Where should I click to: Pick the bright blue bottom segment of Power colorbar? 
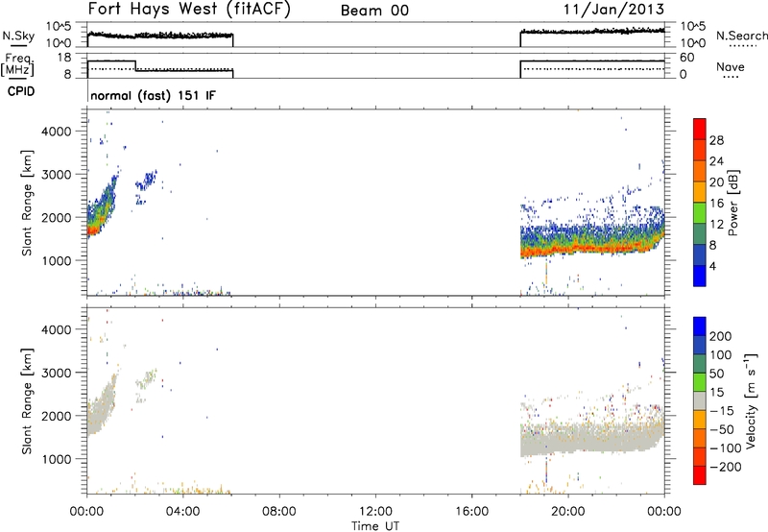(700, 276)
